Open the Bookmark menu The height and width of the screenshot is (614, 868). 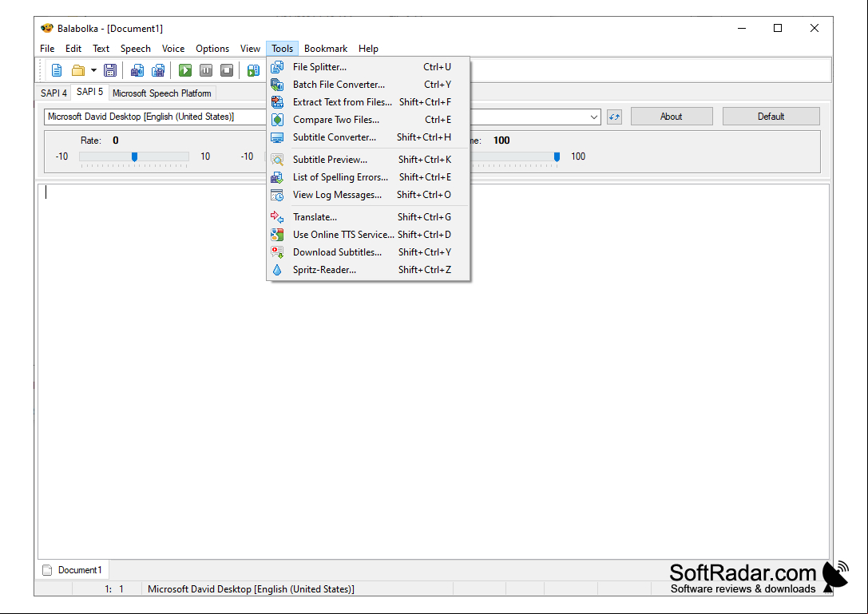point(326,49)
